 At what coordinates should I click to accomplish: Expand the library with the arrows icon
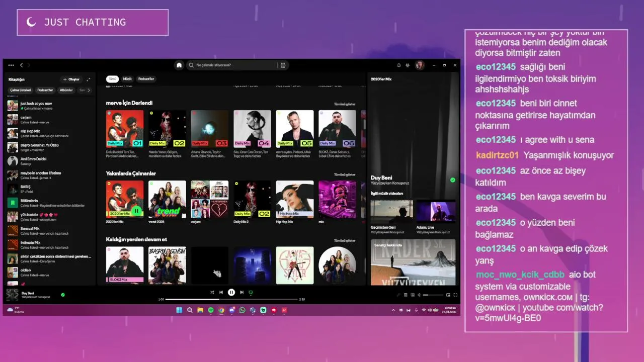click(89, 79)
